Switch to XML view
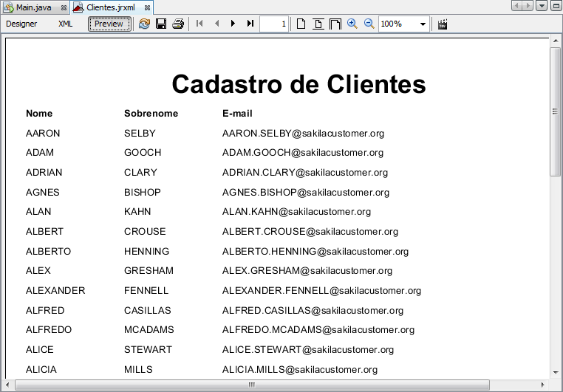This screenshot has height=392, width=563. 66,24
